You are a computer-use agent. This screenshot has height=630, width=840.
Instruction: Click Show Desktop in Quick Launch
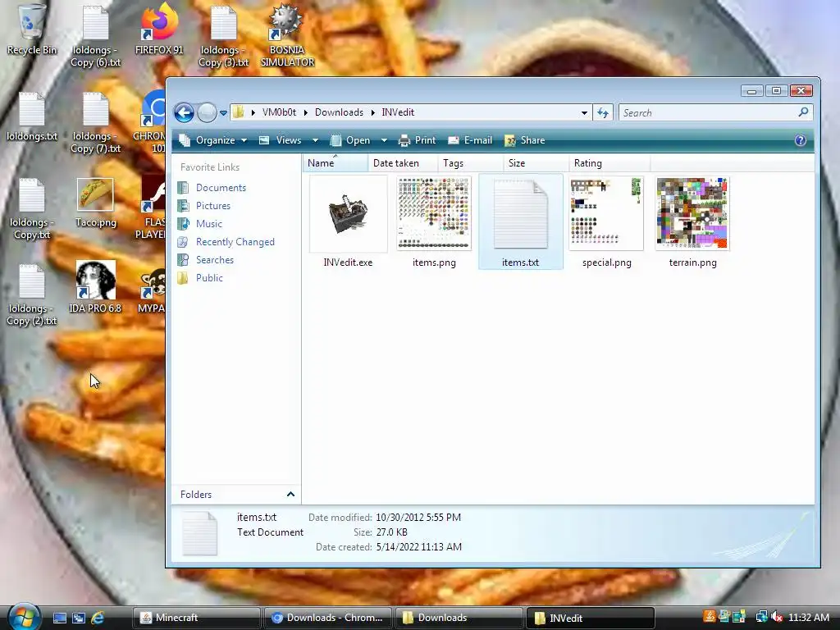[59, 618]
